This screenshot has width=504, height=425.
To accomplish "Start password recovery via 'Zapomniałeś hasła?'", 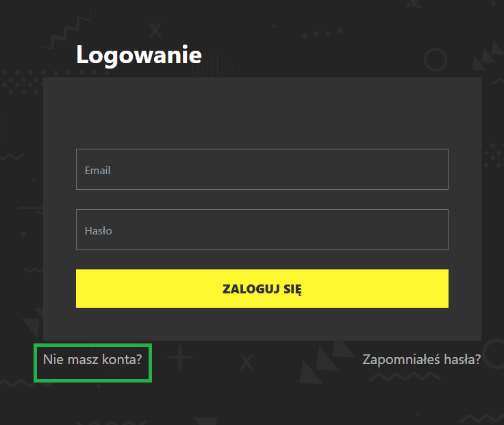I will click(x=421, y=359).
